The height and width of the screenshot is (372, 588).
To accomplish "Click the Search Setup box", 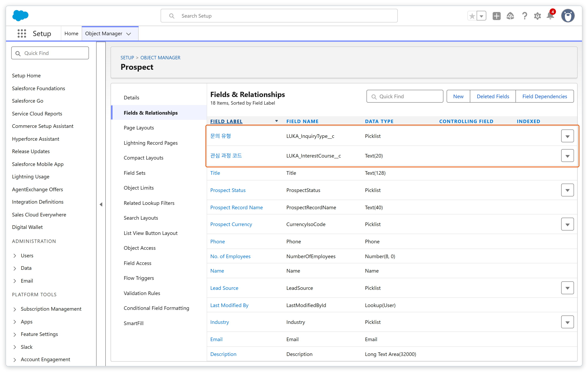I will pyautogui.click(x=279, y=16).
